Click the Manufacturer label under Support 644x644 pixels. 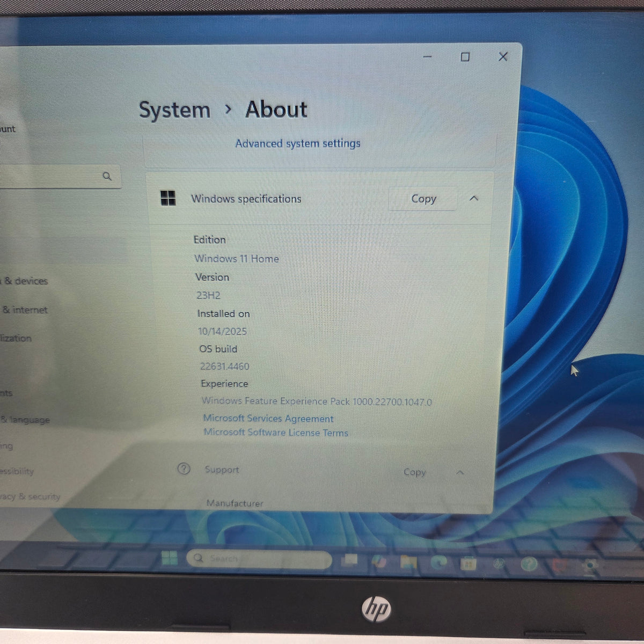coord(235,503)
